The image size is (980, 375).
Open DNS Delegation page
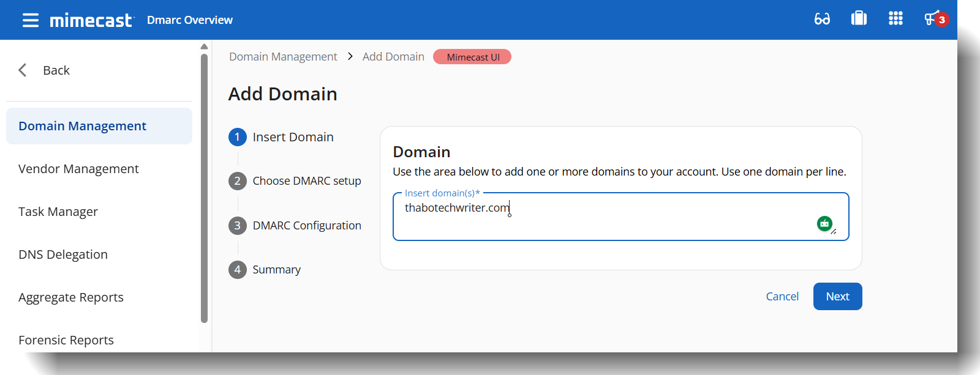(63, 254)
